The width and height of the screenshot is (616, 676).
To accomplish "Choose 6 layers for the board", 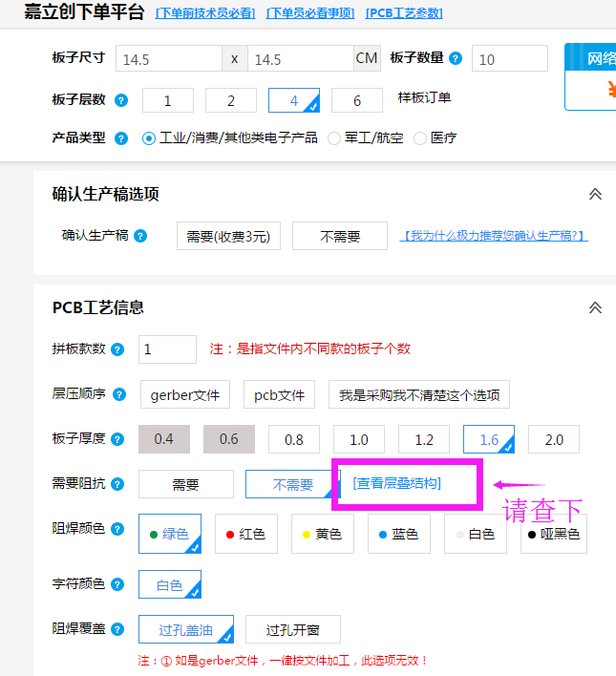I will tap(357, 100).
